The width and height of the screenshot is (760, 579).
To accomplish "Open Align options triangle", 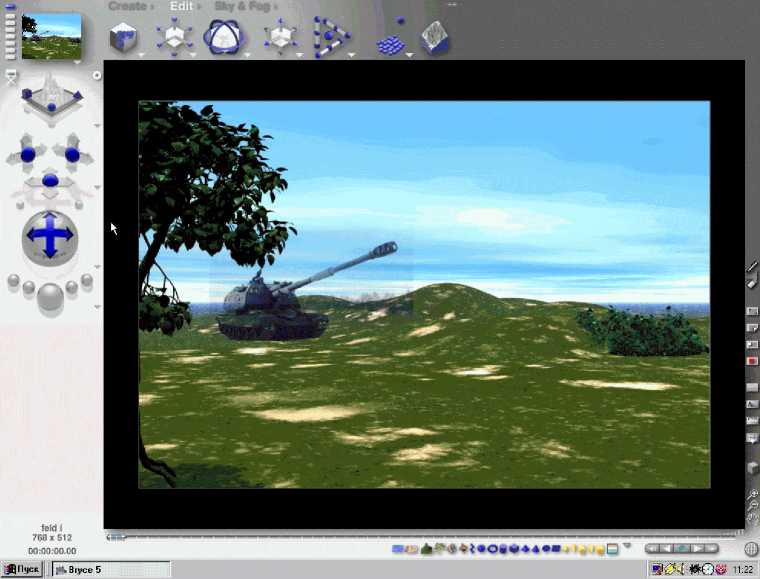I will [x=351, y=55].
